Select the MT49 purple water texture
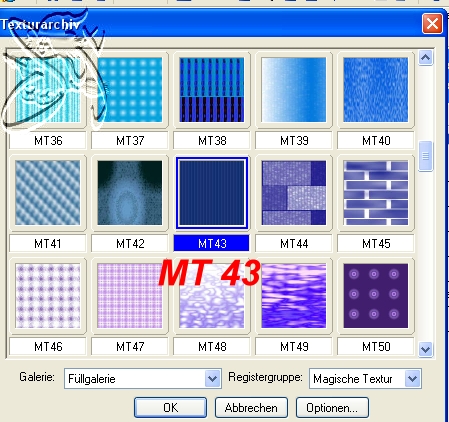449x422 pixels. pyautogui.click(x=294, y=296)
